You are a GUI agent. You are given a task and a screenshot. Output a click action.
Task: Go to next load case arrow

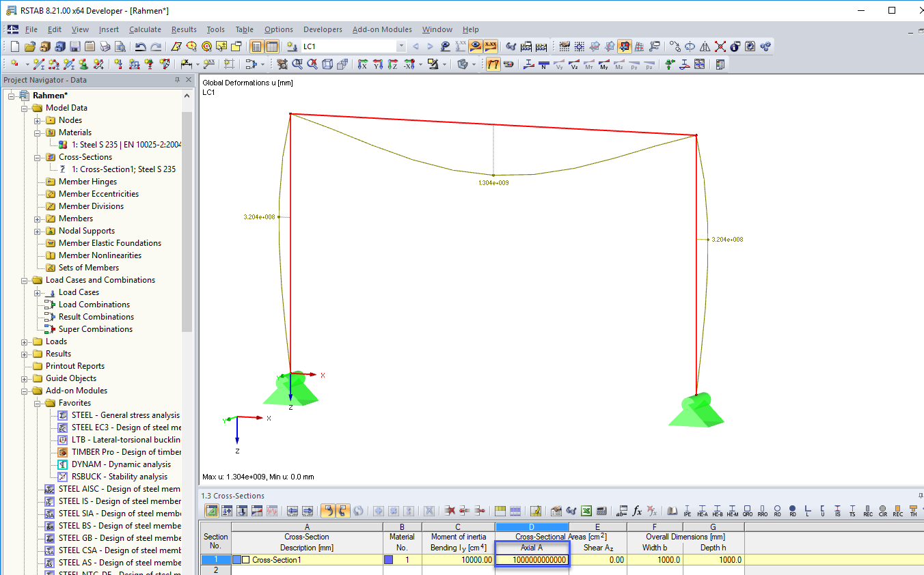coord(430,46)
